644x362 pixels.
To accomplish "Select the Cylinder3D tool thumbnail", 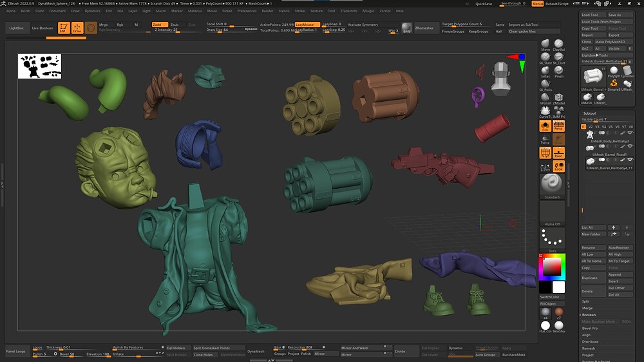I will (x=627, y=71).
